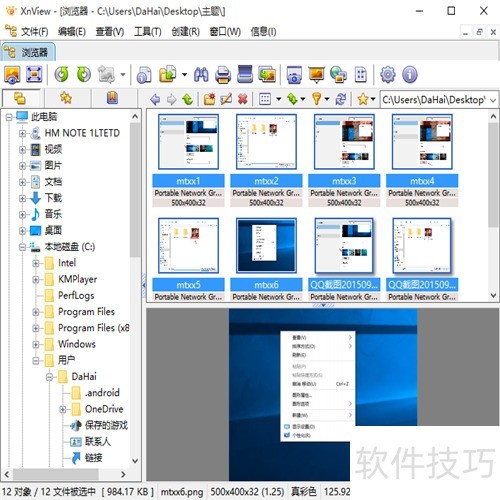Screen dimensions: 500x500
Task: Switch to the favorites star panel tab
Action: pyautogui.click(x=66, y=98)
